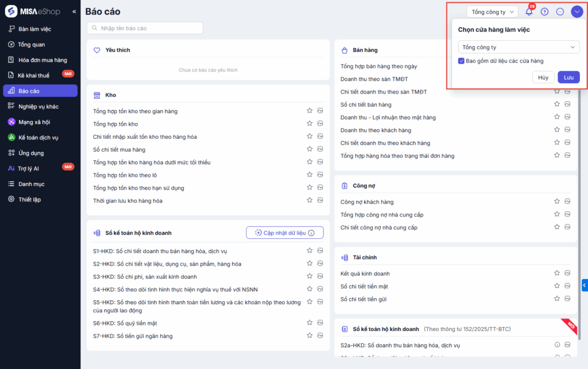Open the user account dropdown avatar
588x369 pixels.
click(577, 11)
